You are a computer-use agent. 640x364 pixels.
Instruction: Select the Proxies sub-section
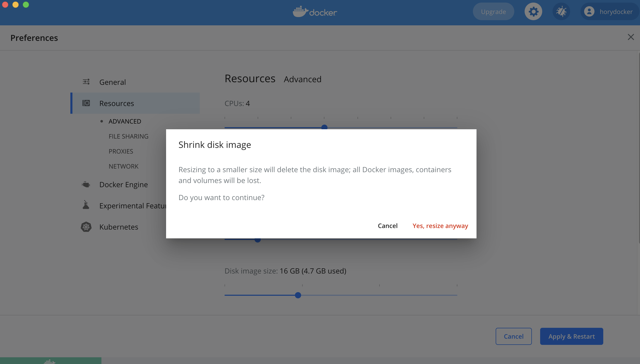121,151
